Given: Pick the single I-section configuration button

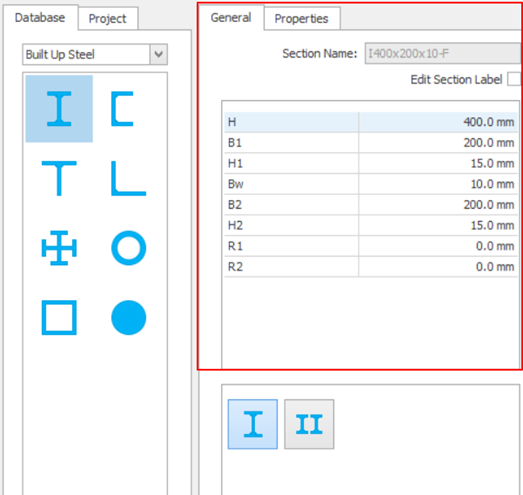Looking at the screenshot, I should click(253, 424).
